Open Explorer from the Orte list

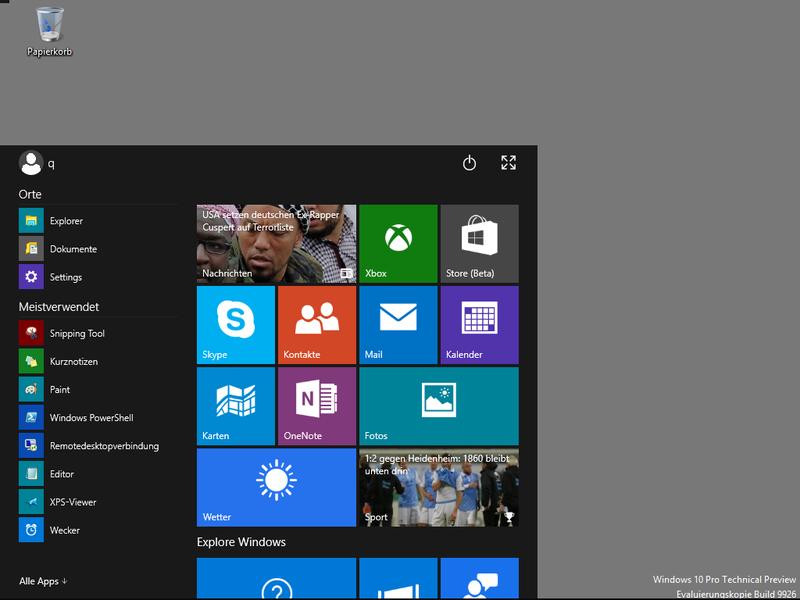click(97, 221)
